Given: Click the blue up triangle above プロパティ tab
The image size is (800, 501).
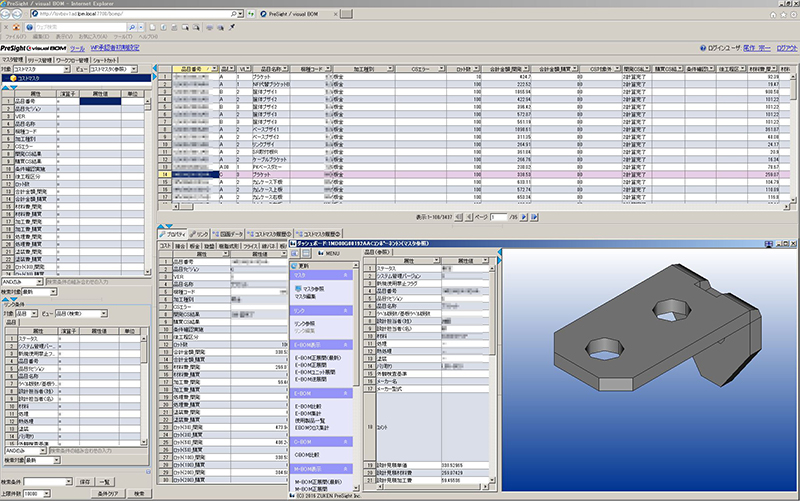Looking at the screenshot, I should coord(161,226).
